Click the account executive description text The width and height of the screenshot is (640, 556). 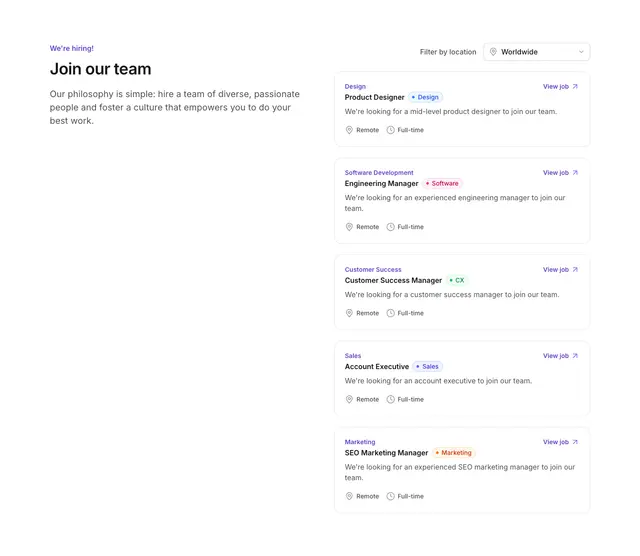tap(438, 380)
